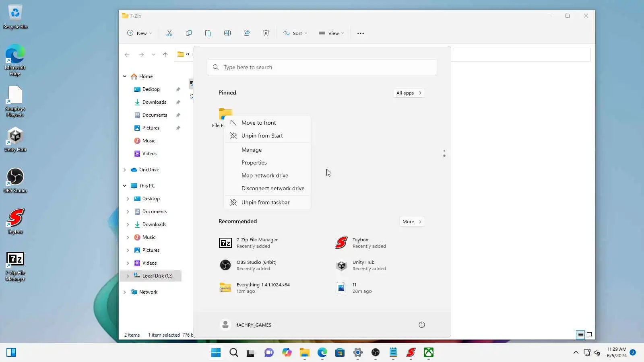Screen dimensions: 644x362
Task: Navigate up one folder level
Action: (x=165, y=55)
